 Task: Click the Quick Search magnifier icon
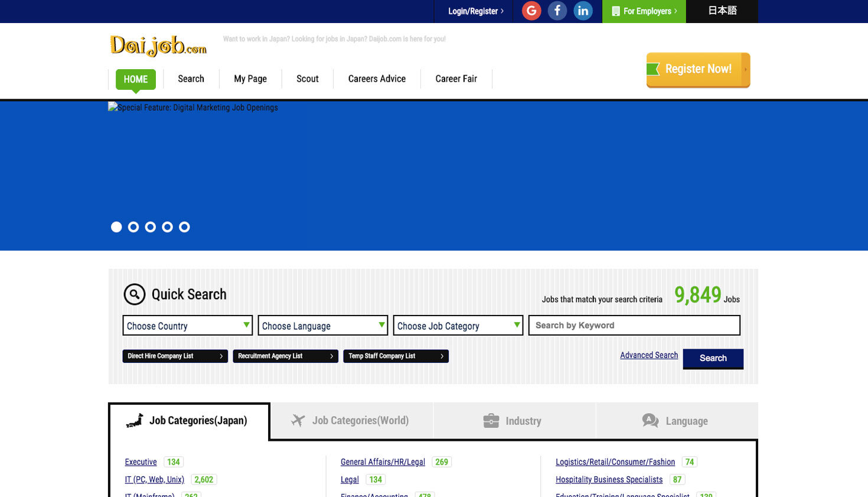(135, 294)
